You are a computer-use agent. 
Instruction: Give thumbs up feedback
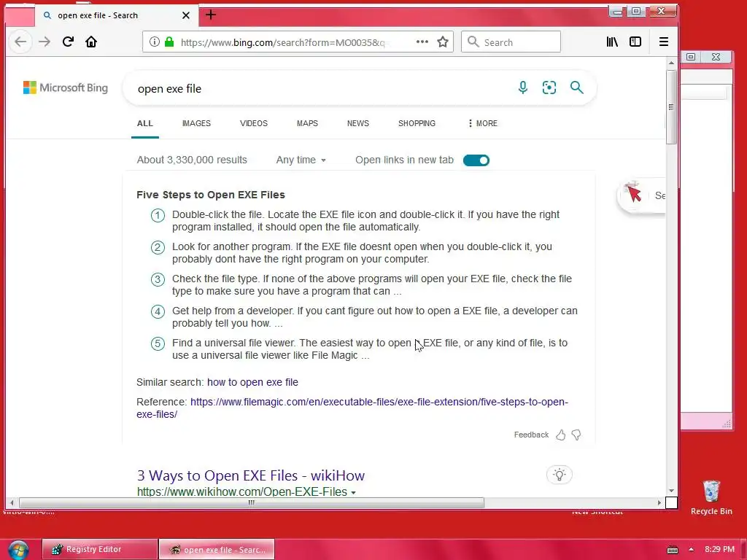[561, 435]
